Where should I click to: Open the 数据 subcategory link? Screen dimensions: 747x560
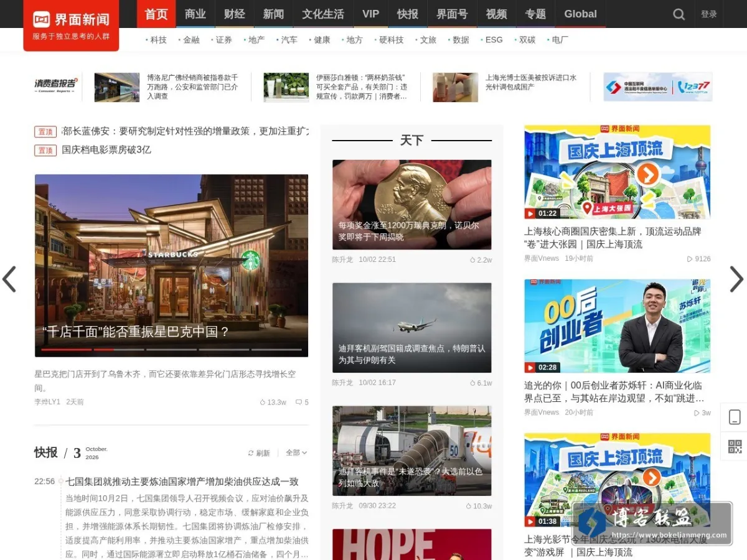461,40
